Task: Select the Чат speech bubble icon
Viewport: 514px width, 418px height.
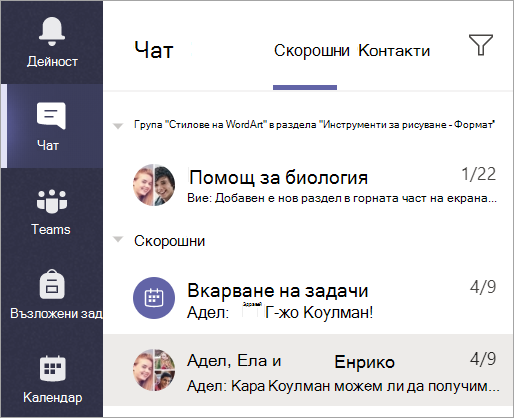Action: (51, 116)
